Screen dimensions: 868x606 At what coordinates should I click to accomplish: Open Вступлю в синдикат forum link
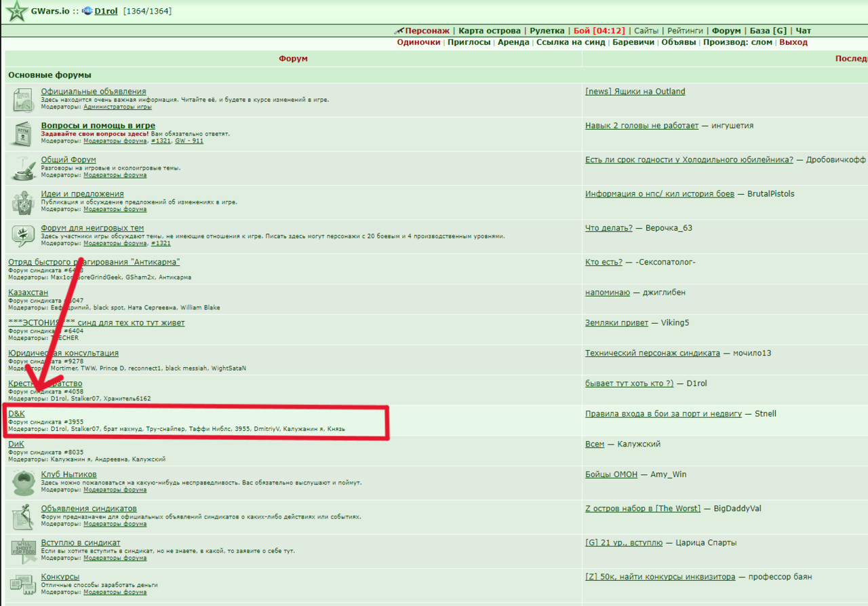tap(81, 542)
